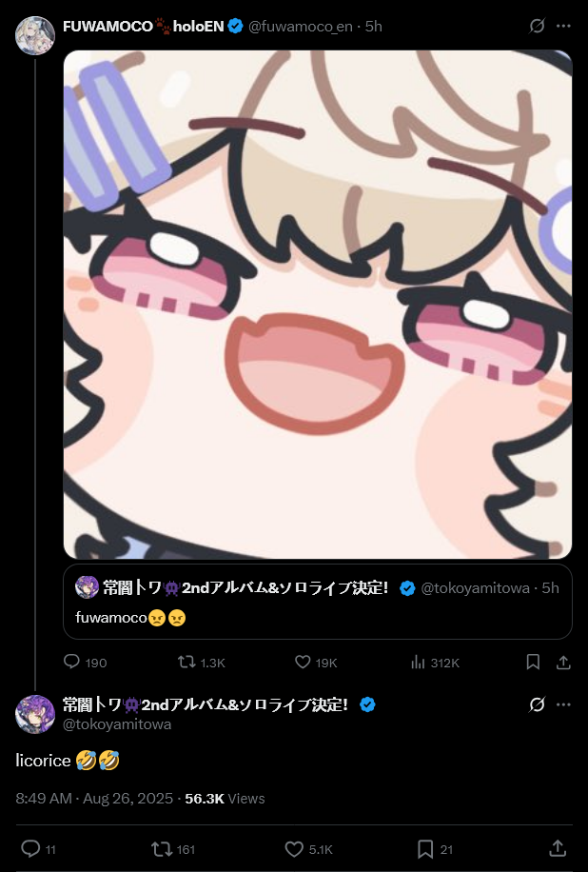Open the @tokoyamitowa handle below Towa's name
Screen dimensions: 588x872
pyautogui.click(x=117, y=724)
